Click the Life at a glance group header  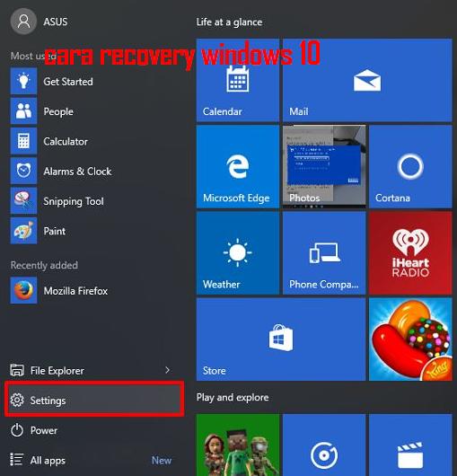click(229, 22)
